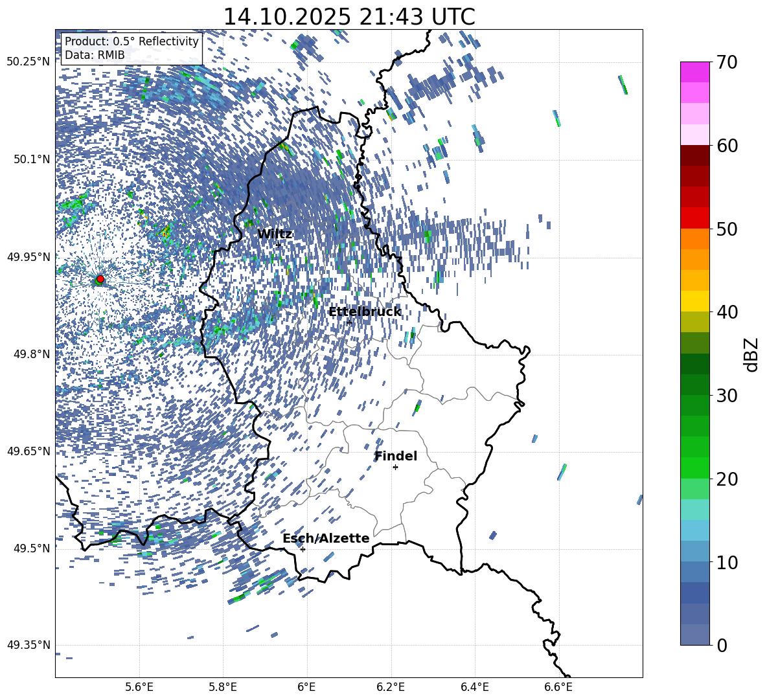767x700 pixels.
Task: Click the bright red colorbar segment at 50
Action: click(x=694, y=218)
